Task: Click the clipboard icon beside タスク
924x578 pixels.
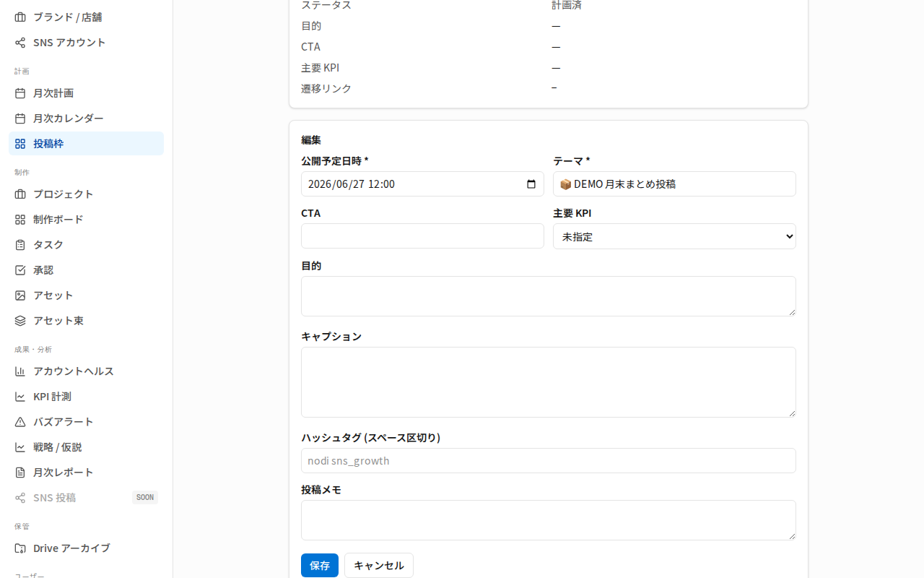Action: 20,245
